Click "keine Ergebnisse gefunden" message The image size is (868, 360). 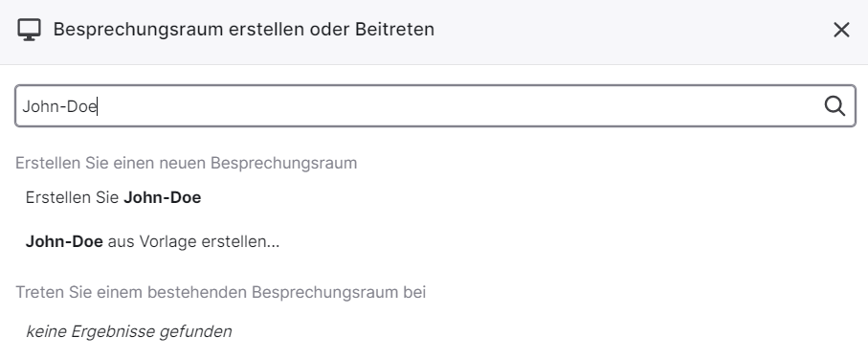129,331
